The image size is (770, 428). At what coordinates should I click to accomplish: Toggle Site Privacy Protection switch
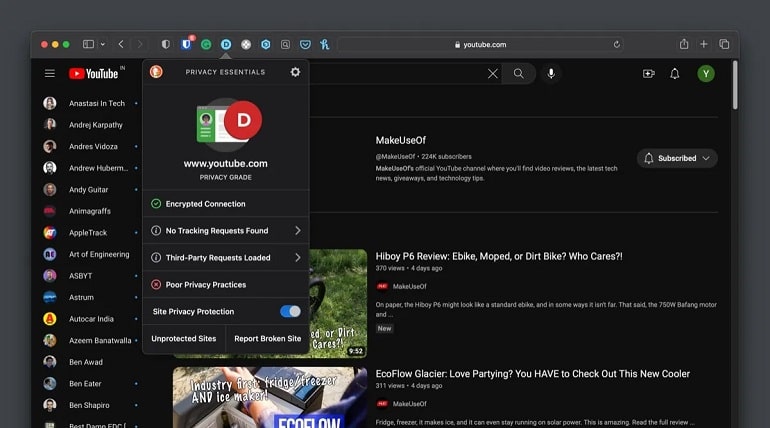coord(290,311)
